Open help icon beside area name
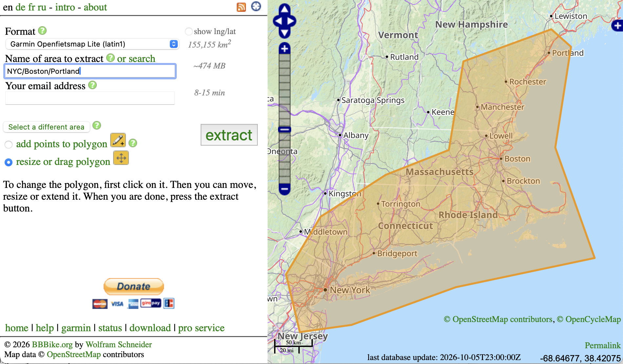The image size is (623, 364). coord(111,58)
